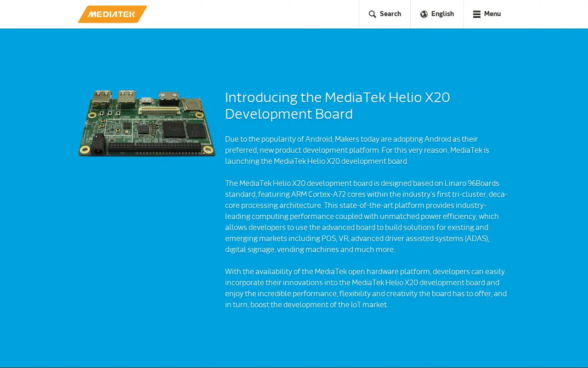Open the Search label in header

[x=390, y=14]
